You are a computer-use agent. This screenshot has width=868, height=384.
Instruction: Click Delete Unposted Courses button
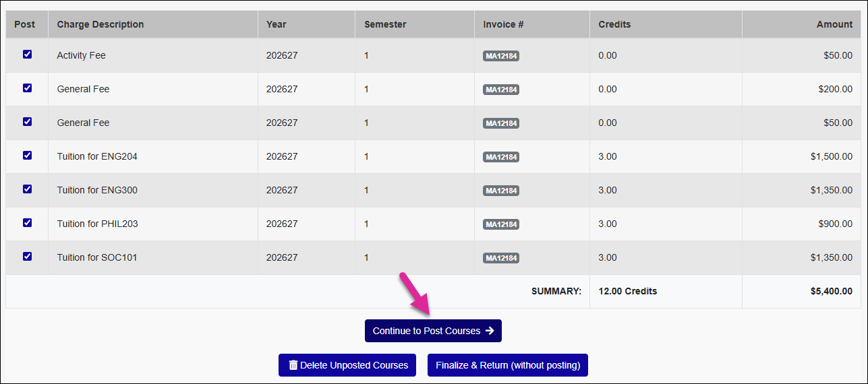point(347,365)
